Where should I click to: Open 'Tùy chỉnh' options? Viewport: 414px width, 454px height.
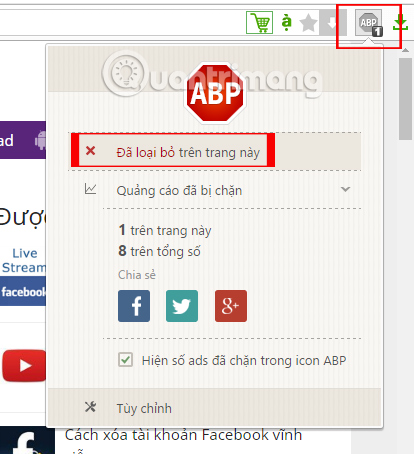[144, 408]
